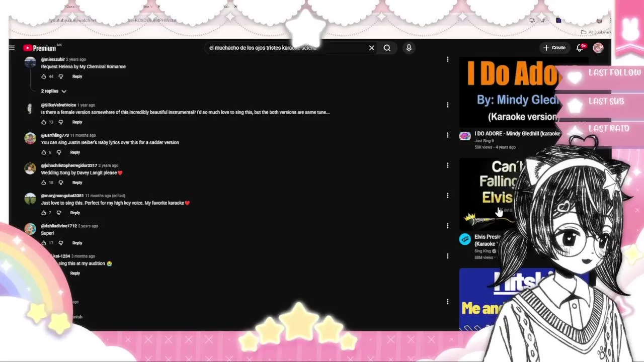Image resolution: width=644 pixels, height=362 pixels.
Task: Reply to maryjmangubat3381's comment
Action: 75,213
